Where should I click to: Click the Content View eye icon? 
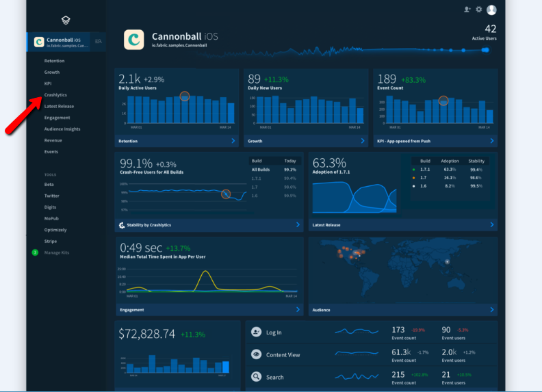click(256, 354)
